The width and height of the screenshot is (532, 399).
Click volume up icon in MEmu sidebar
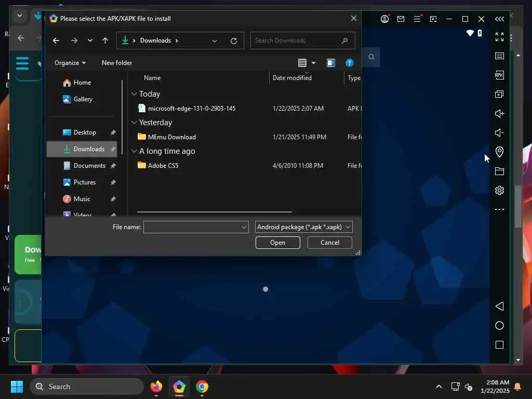499,113
